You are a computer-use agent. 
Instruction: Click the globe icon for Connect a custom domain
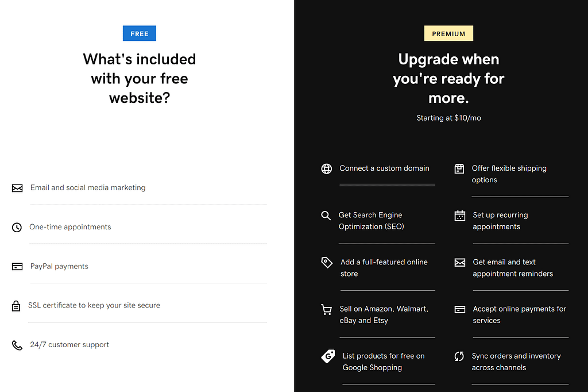(327, 169)
